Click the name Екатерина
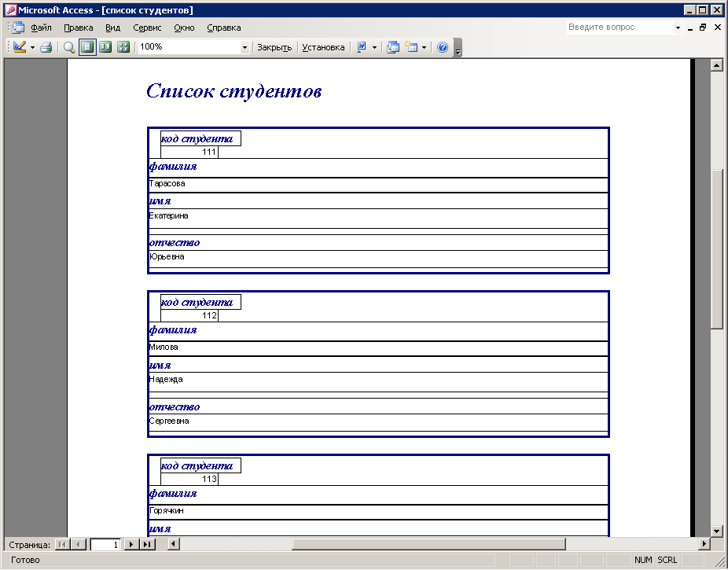This screenshot has width=728, height=570. pos(168,216)
